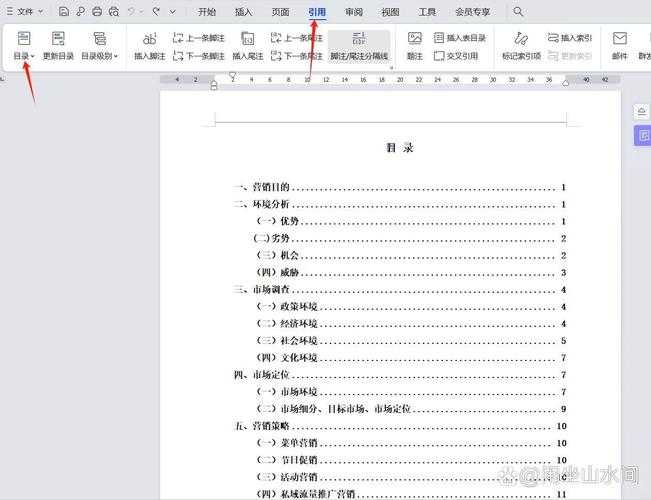Click TOC row (三)社会环境
651x500 pixels.
pos(411,341)
